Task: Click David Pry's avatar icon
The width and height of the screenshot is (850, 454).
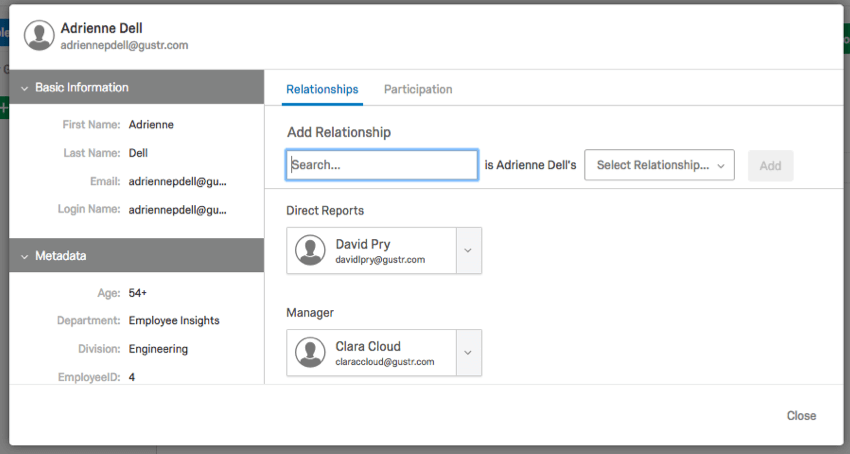Action: point(311,250)
